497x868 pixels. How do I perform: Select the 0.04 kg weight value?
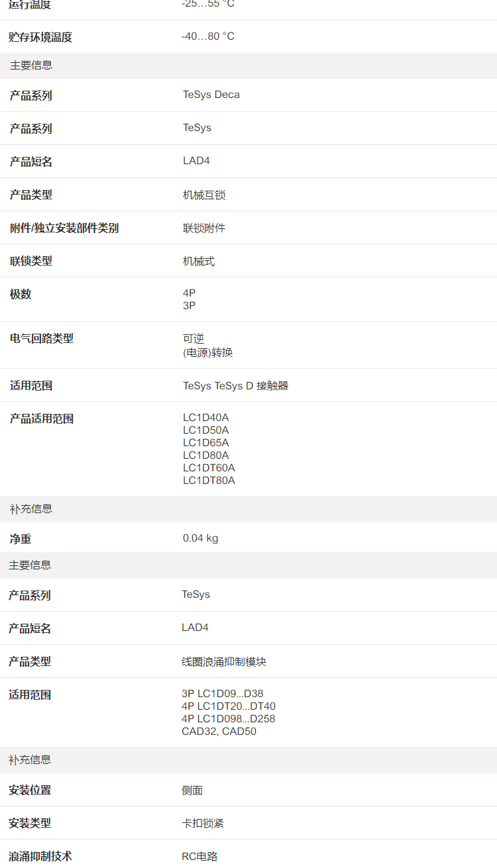[201, 538]
